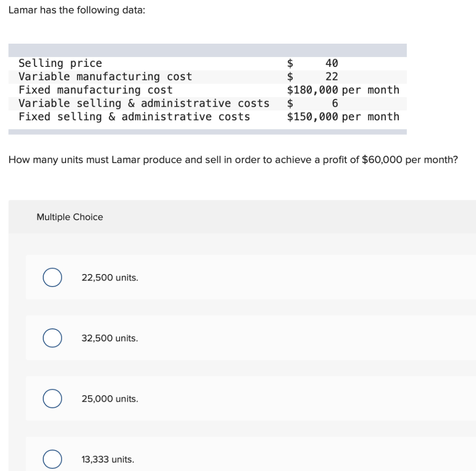Click the 32,500 units answer label
476x471 pixels.
click(109, 338)
